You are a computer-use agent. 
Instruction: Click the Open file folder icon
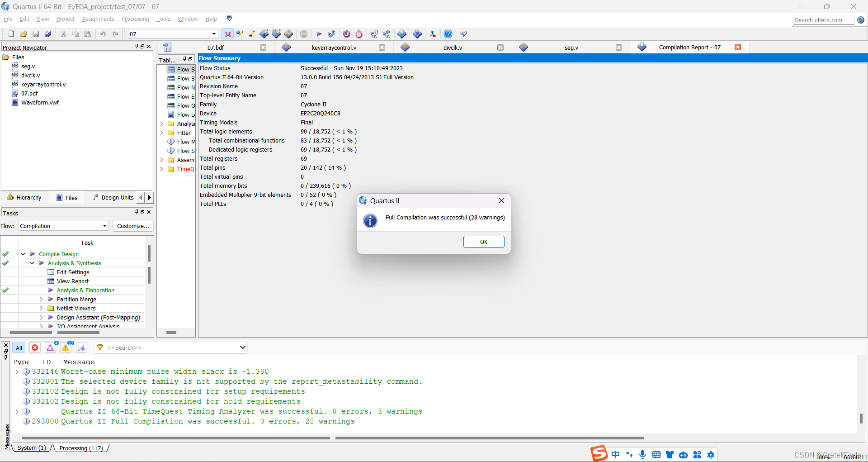24,34
